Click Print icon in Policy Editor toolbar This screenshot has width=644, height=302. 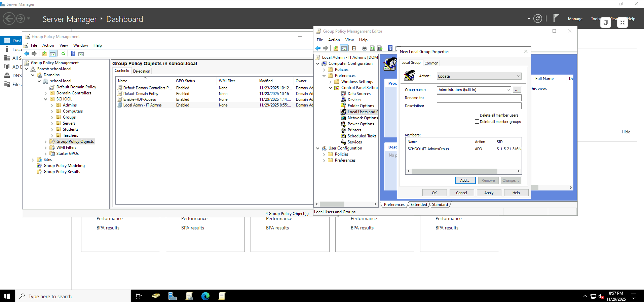(364, 48)
